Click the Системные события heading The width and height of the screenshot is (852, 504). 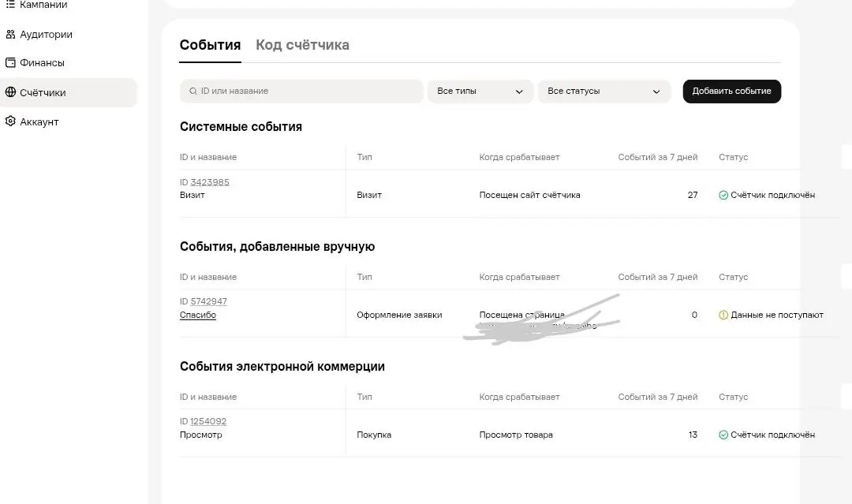pyautogui.click(x=241, y=126)
